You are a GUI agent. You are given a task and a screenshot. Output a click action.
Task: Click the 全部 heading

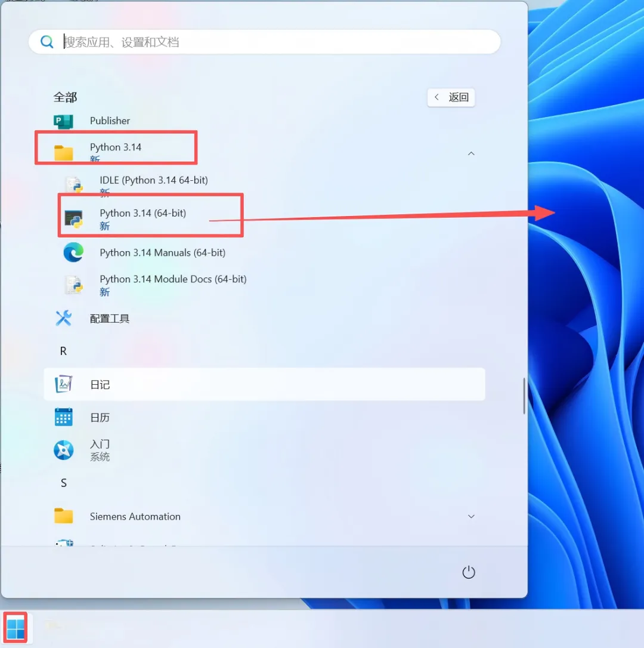click(x=65, y=97)
